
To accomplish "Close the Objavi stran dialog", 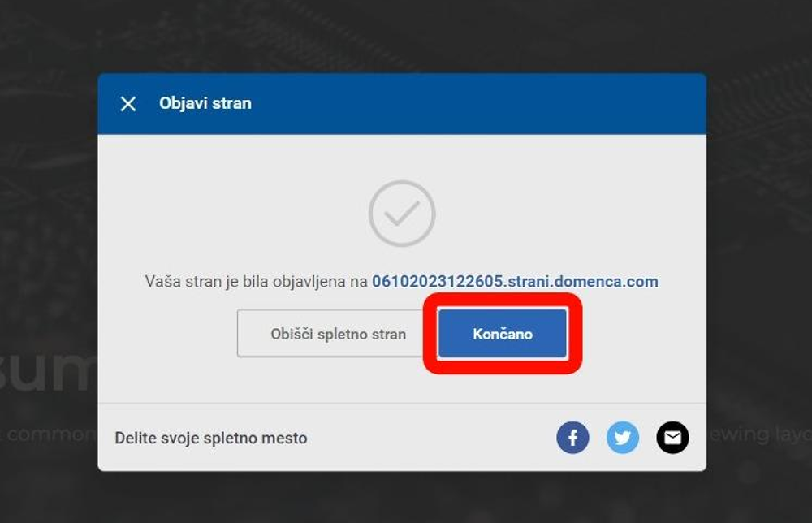I will (x=128, y=104).
